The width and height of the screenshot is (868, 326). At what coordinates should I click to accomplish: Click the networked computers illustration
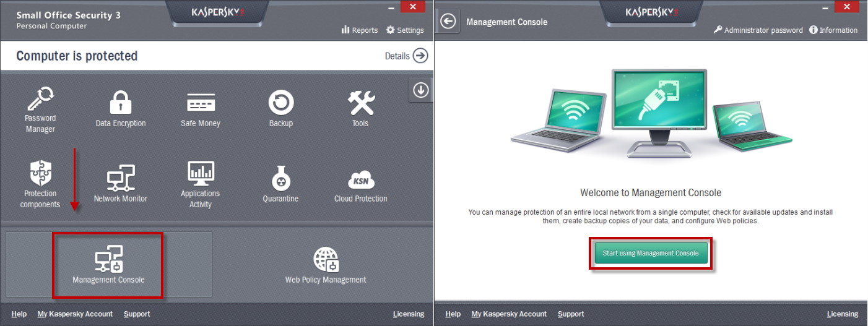tap(651, 114)
